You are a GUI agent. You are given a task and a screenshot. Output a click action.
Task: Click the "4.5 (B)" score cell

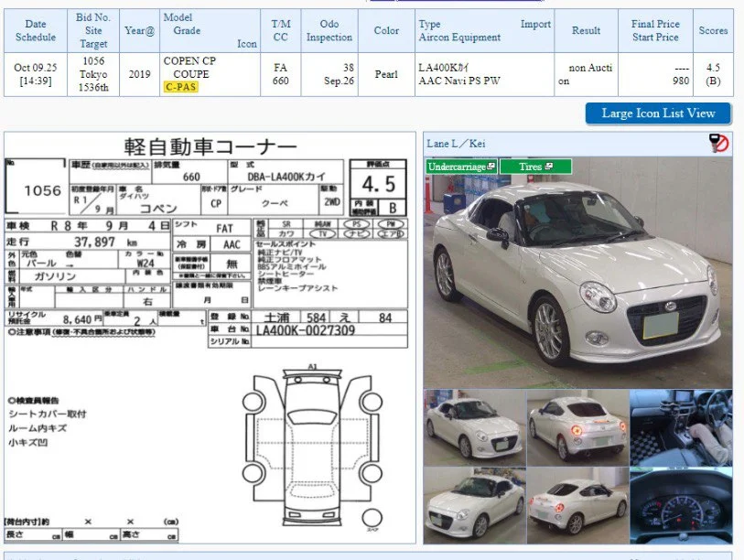[x=713, y=74]
